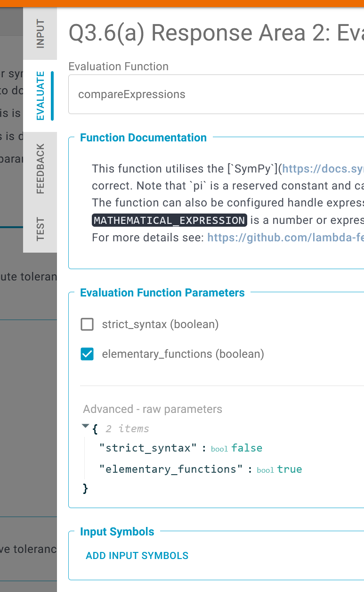Click the Input Symbols section heading

[117, 532]
